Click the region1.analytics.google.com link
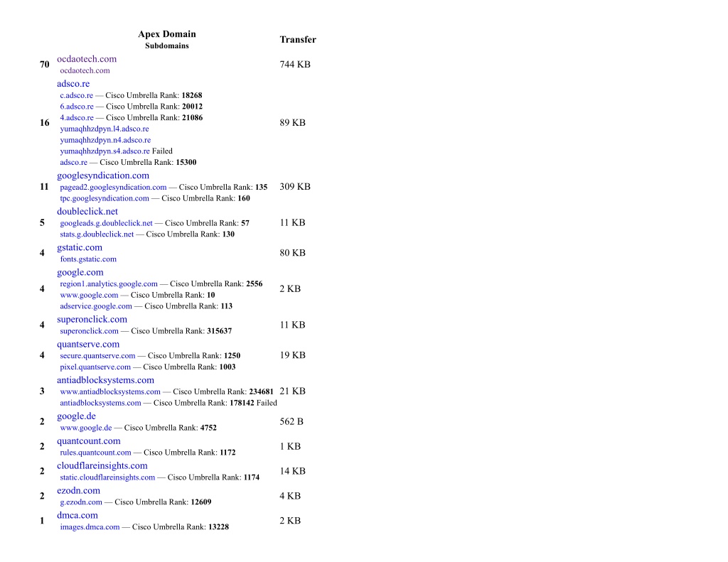728x562 pixels. [x=109, y=283]
